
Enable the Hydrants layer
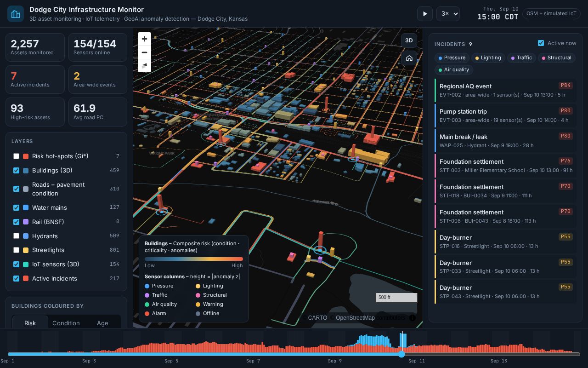click(16, 236)
